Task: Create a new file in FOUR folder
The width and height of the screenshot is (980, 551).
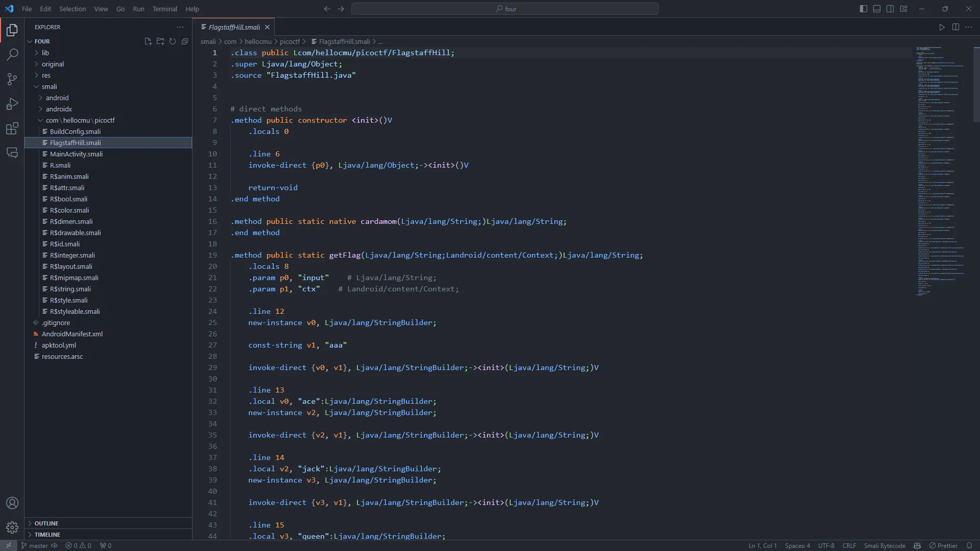Action: click(x=148, y=41)
